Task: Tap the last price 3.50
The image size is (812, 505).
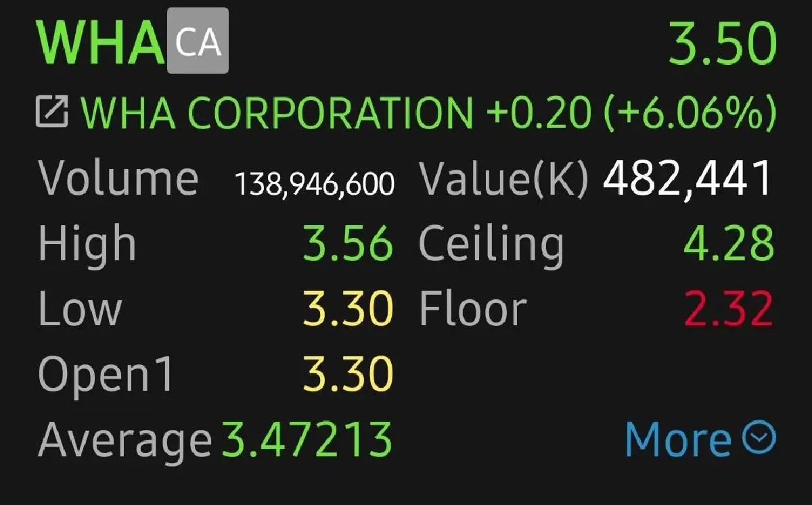Action: click(722, 42)
